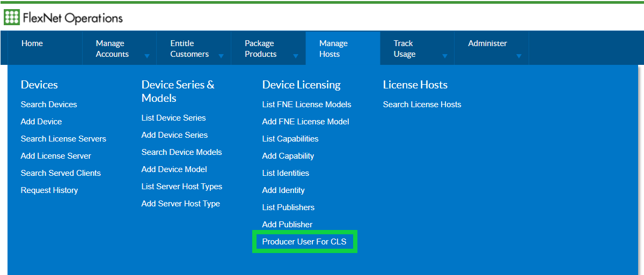Choose Add Device link

[41, 122]
